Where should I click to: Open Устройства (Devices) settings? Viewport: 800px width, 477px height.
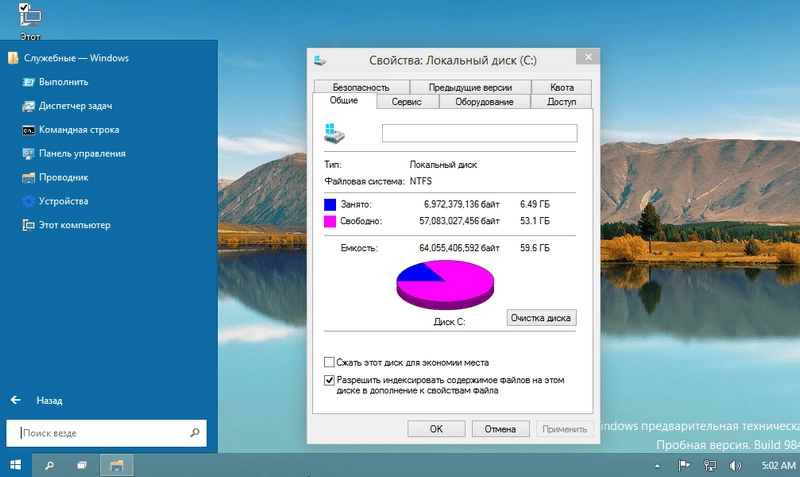(64, 202)
